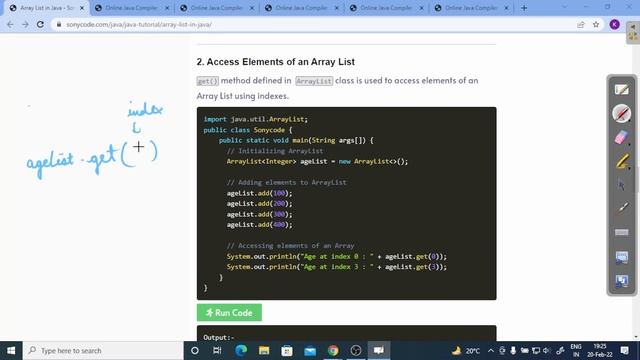Select the red pen tool in annotation toolbar
Viewport: 640px width, 360px height.
(621, 113)
